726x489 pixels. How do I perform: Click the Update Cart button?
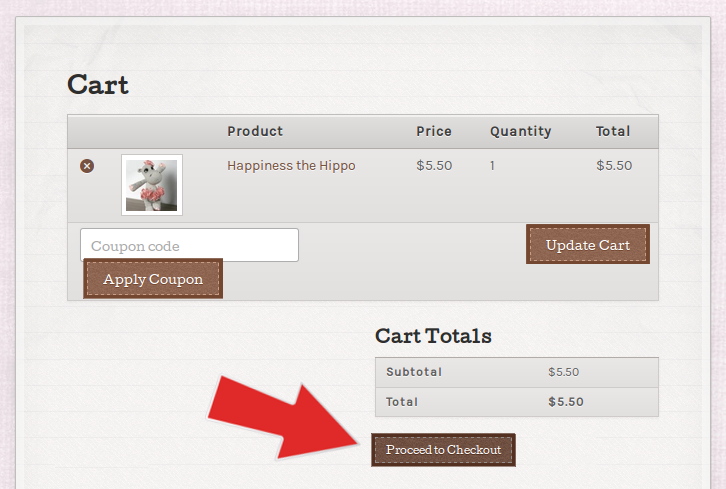click(x=588, y=244)
